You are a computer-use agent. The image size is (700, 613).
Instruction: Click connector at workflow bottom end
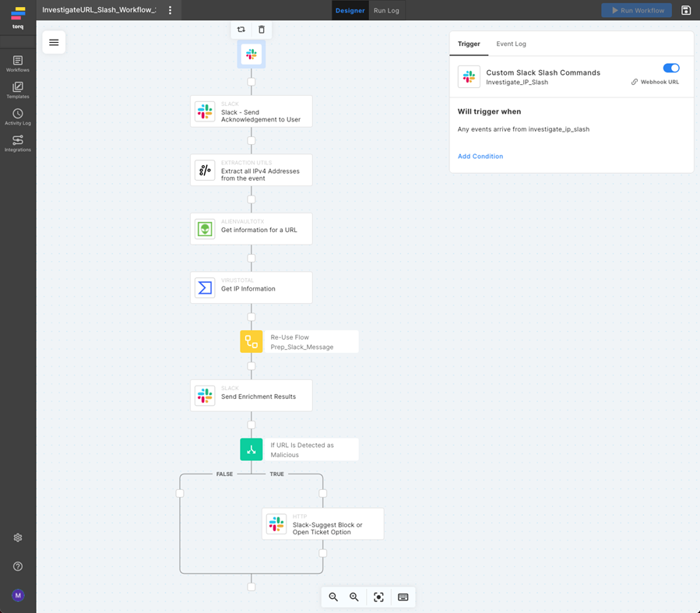click(252, 587)
